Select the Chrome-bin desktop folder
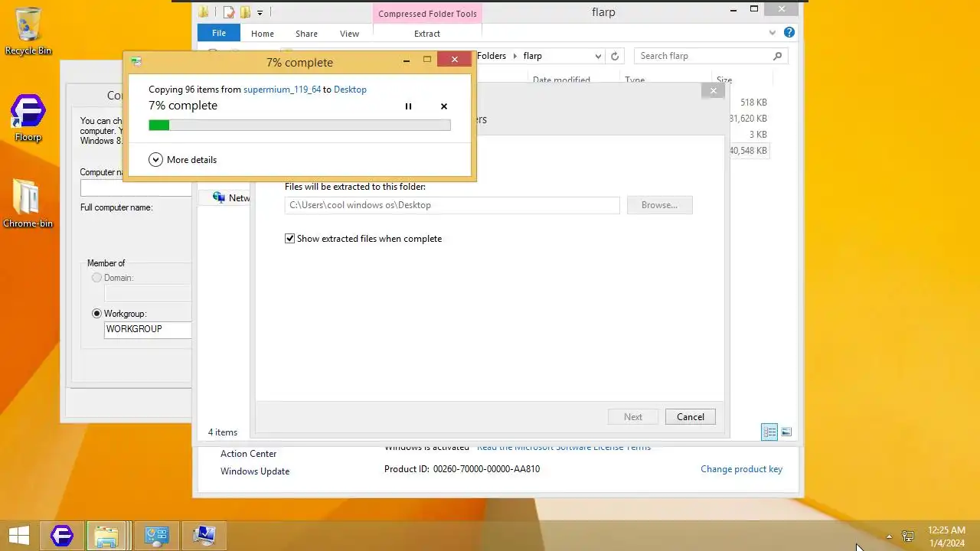980x551 pixels. click(28, 204)
